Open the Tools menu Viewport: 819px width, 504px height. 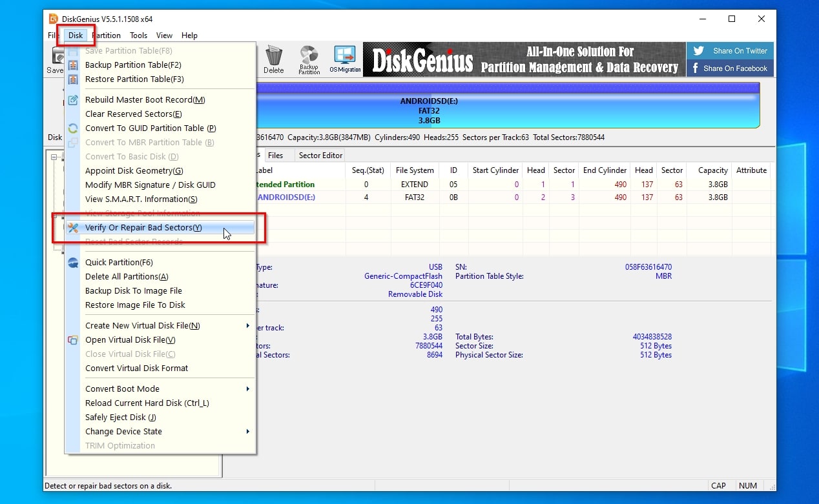tap(138, 35)
